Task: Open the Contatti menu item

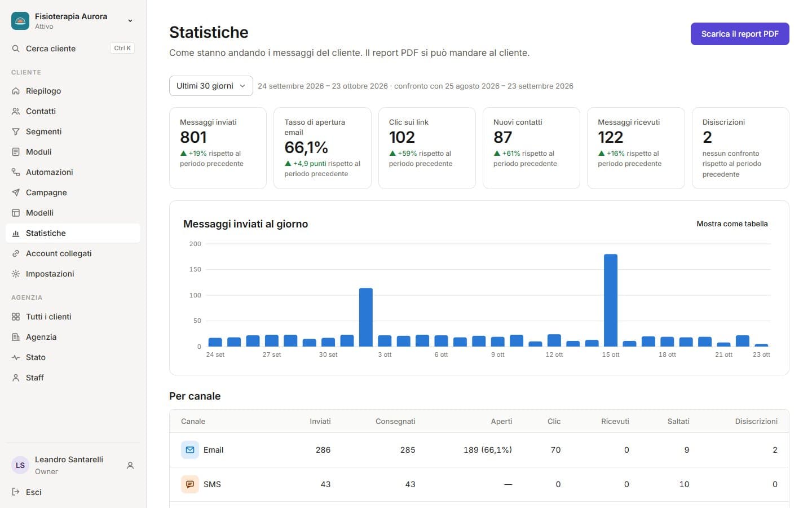Action: click(73, 111)
